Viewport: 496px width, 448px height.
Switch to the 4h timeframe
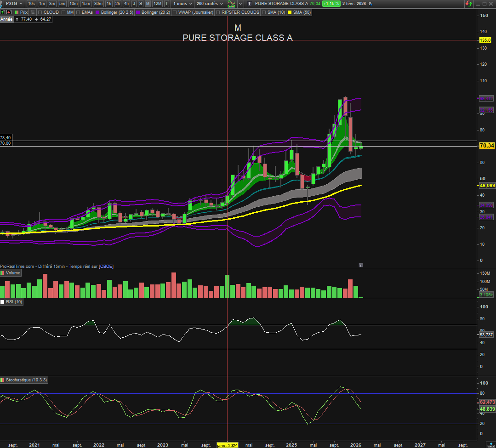pyautogui.click(x=126, y=4)
